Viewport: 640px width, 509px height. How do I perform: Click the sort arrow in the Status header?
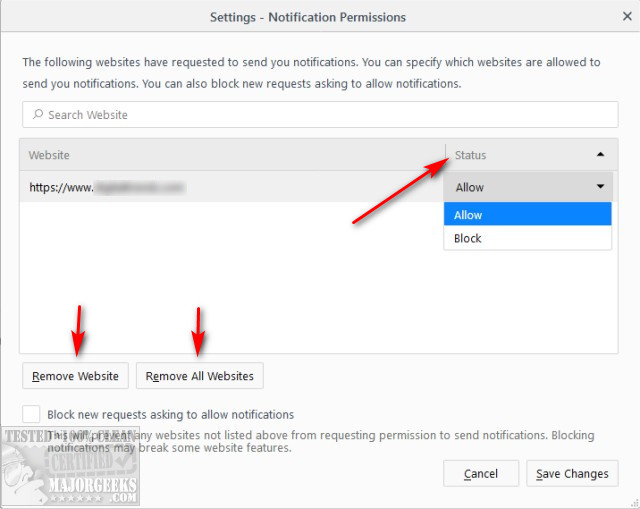(x=600, y=155)
